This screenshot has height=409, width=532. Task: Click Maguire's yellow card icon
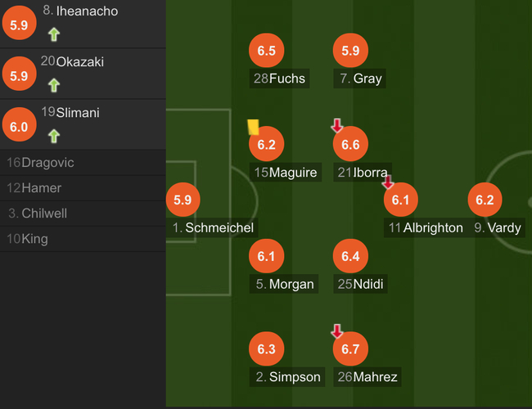coord(253,127)
